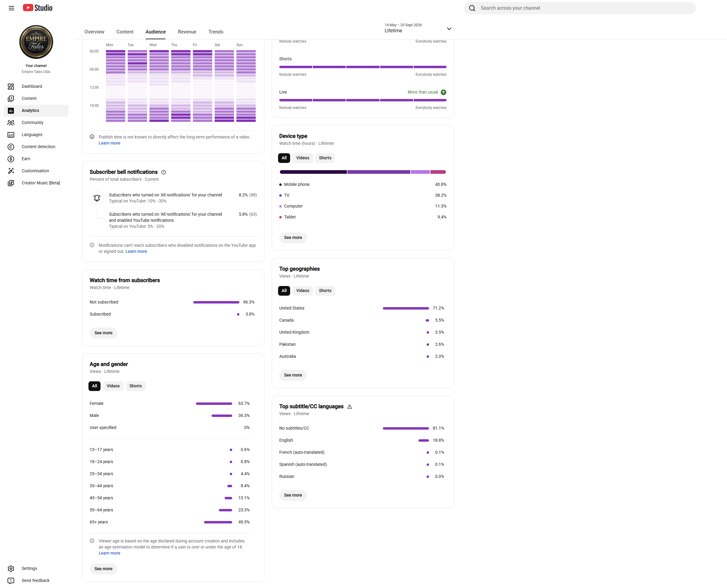Screen dimensions: 727x588
Task: Click the United States geography row
Action: (x=362, y=308)
